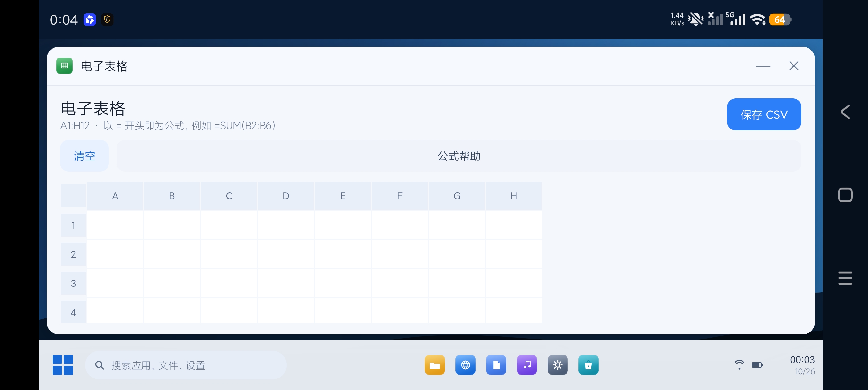This screenshot has width=868, height=390.
Task: Click the search magnifier icon in taskbar
Action: 100,365
